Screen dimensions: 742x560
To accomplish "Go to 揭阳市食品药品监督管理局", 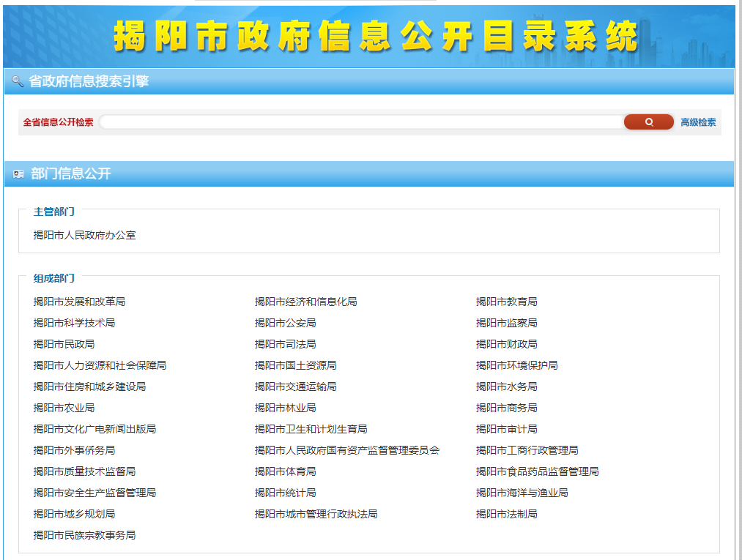I will (537, 472).
